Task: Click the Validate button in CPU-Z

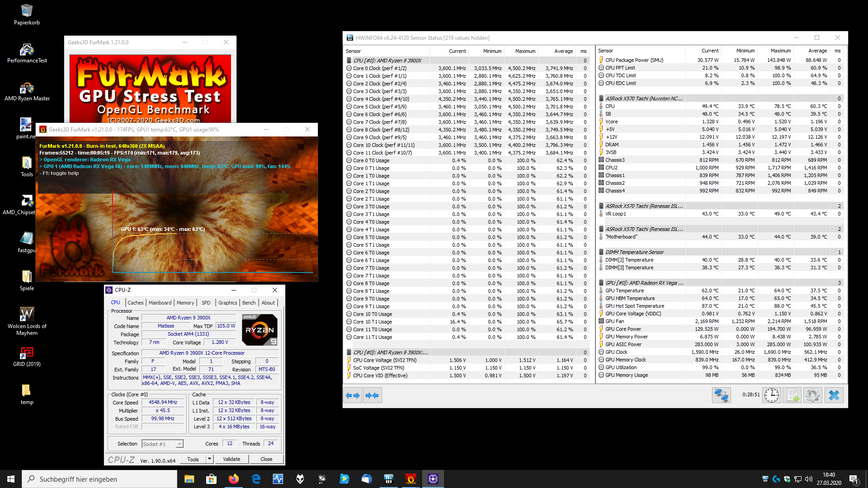Action: click(x=231, y=459)
